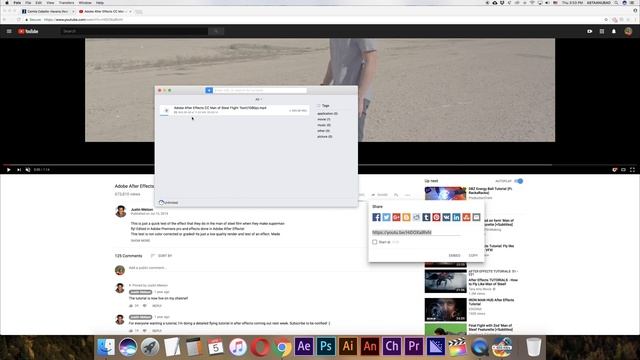Open the File menu
The image size is (640, 360).
point(28,2)
